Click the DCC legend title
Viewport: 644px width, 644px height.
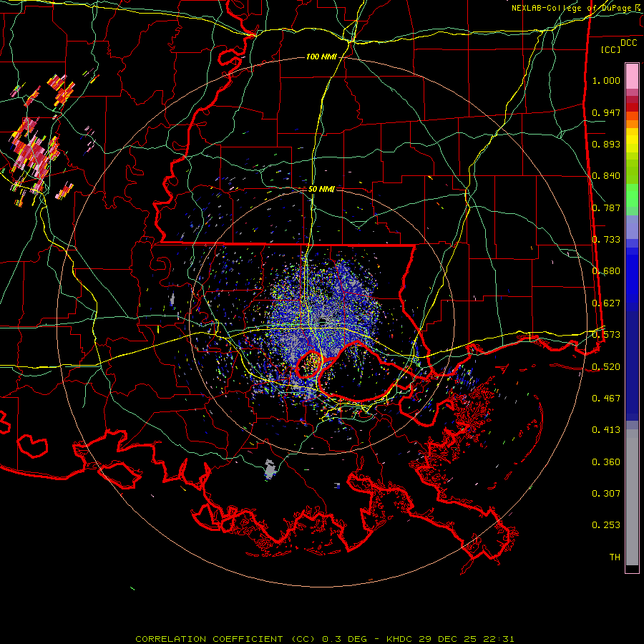[628, 43]
